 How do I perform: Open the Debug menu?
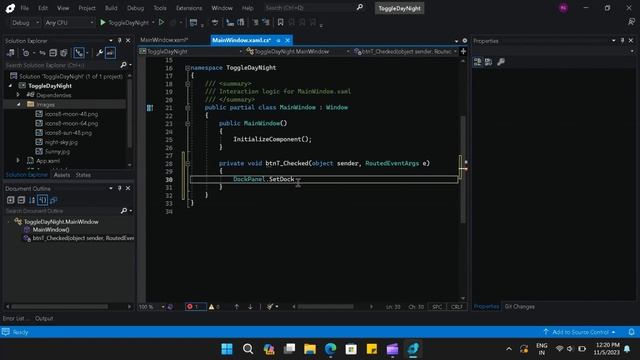(x=135, y=8)
